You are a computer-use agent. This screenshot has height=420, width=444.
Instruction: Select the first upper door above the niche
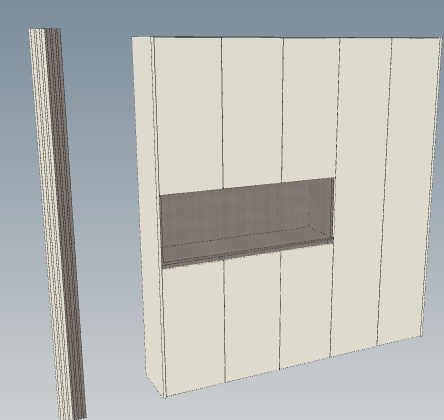[189, 115]
